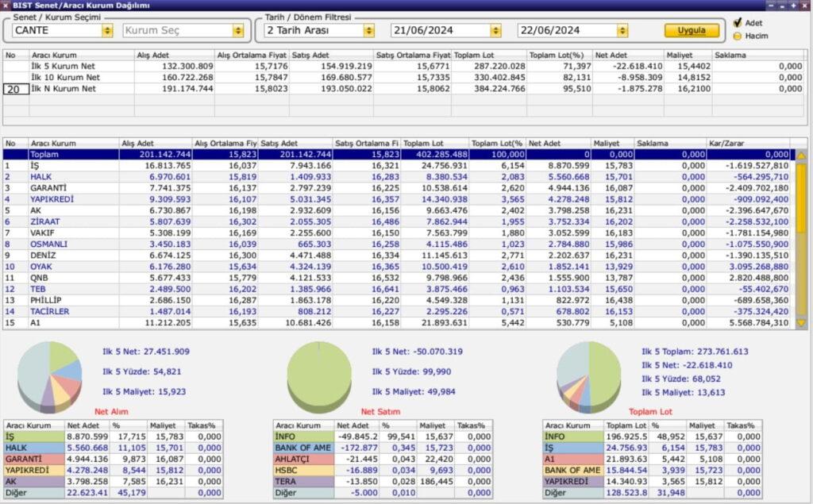Click Saklama header in the broker table

point(670,144)
